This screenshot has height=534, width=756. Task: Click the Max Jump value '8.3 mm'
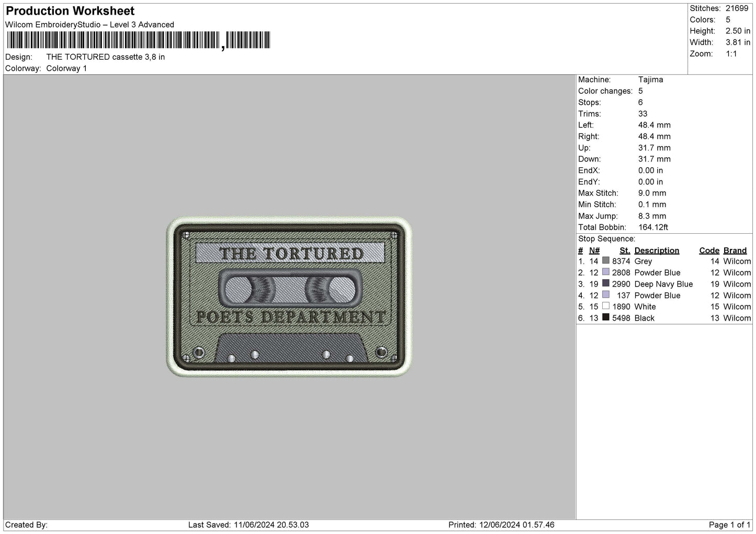[x=652, y=216]
